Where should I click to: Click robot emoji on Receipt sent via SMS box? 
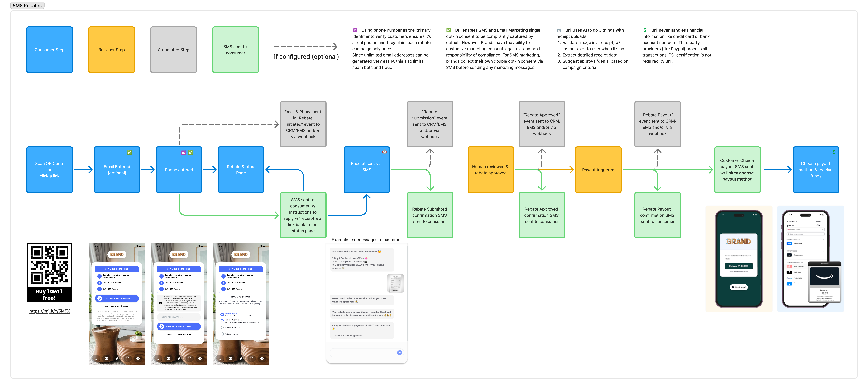point(385,152)
